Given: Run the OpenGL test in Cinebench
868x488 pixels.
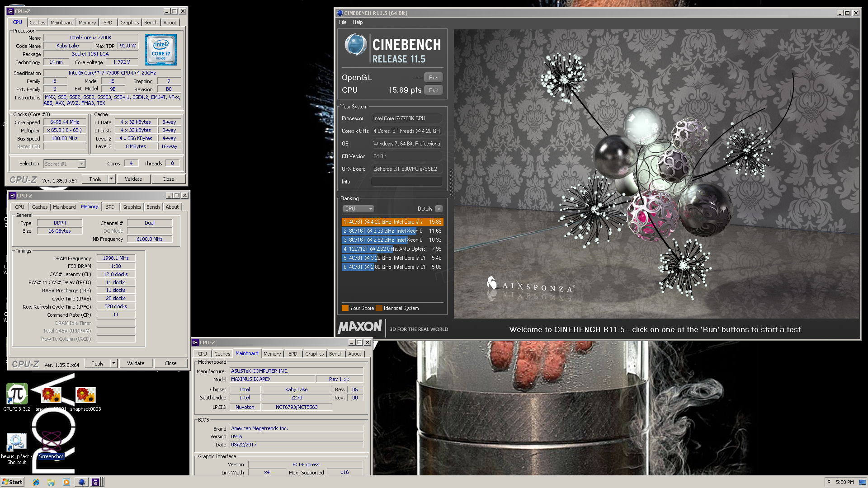Looking at the screenshot, I should (x=434, y=78).
